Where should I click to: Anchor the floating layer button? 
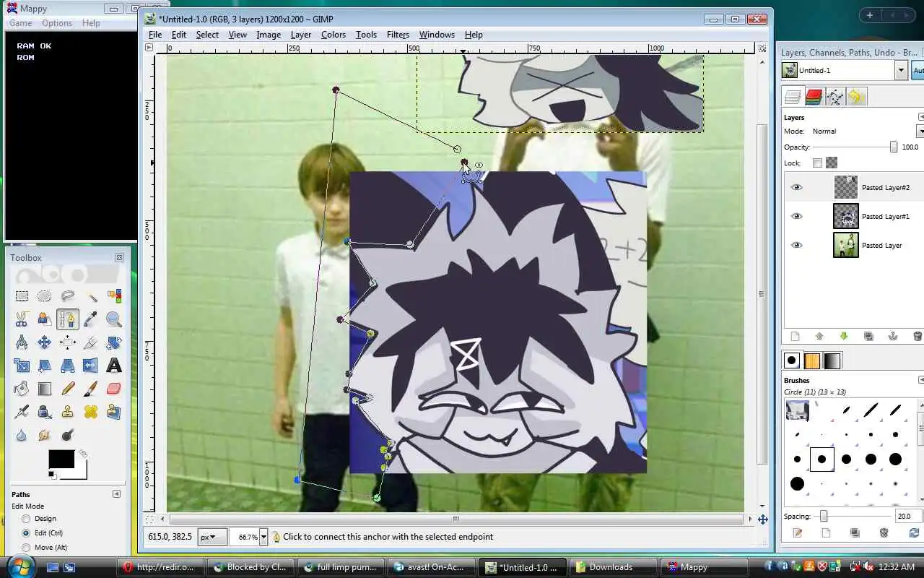[x=893, y=336]
